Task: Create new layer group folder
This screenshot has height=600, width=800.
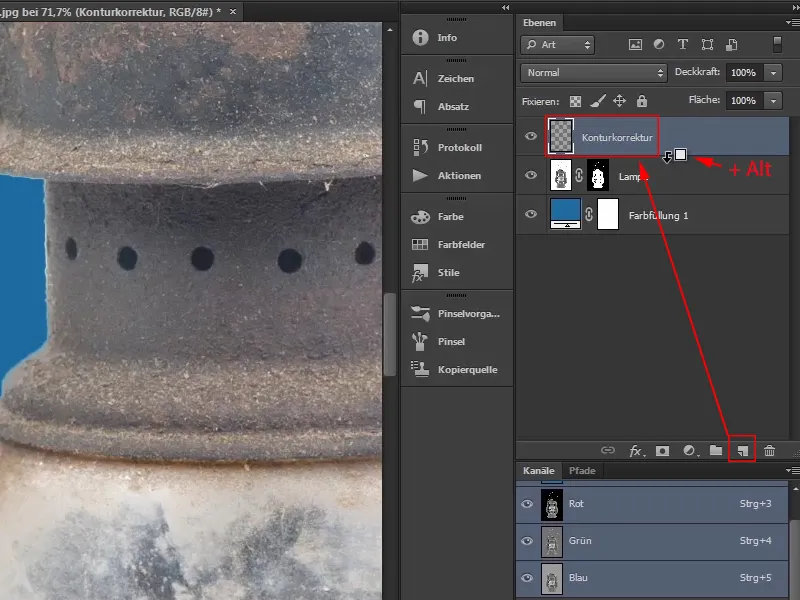Action: 716,450
